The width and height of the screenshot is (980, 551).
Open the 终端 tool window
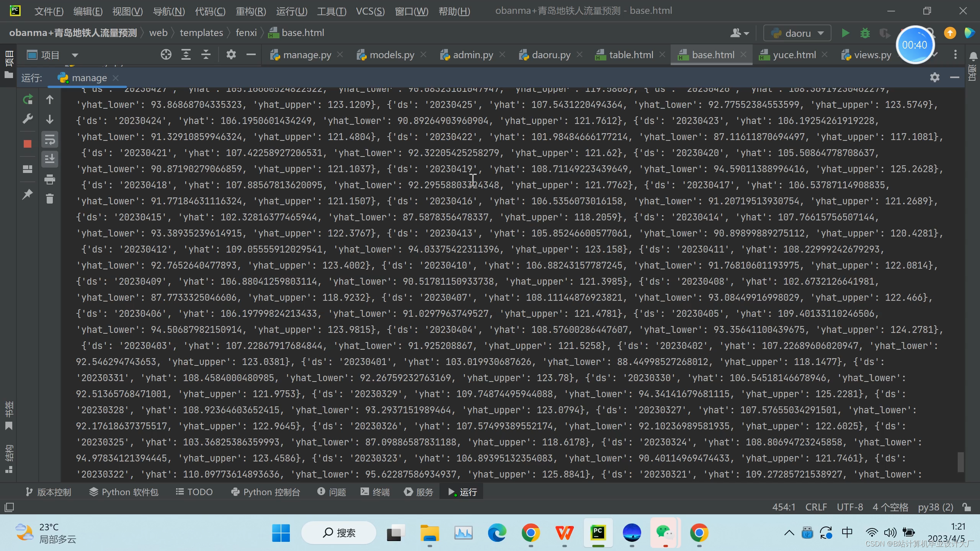(375, 492)
